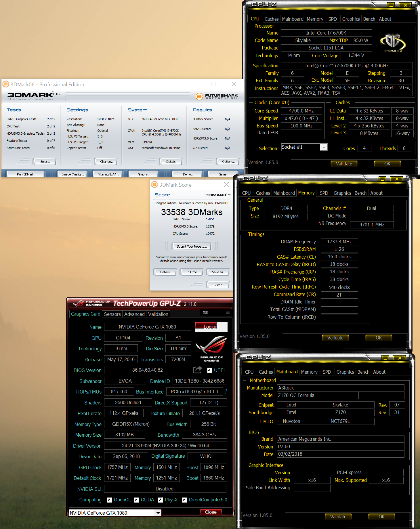This screenshot has width=420, height=529.
Task: Click the 3DMark Score title bar icon
Action: tap(154, 185)
